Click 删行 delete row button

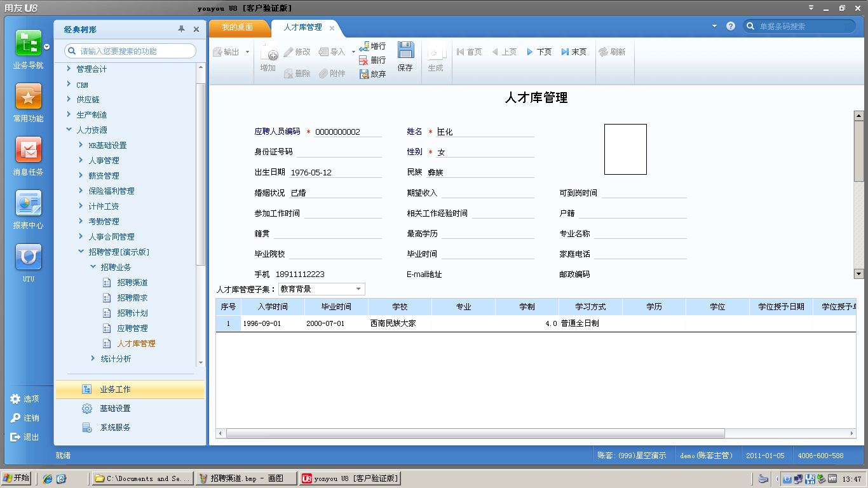(x=372, y=60)
